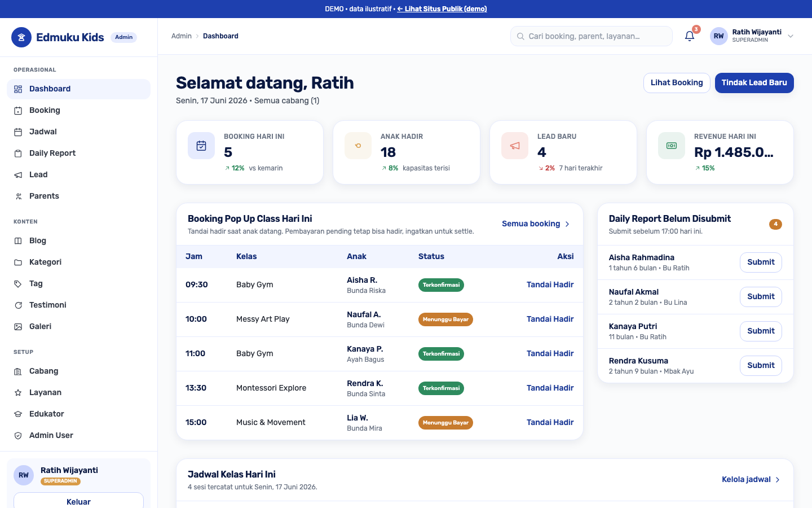
Task: Open the Dashboard menu item
Action: click(x=78, y=89)
